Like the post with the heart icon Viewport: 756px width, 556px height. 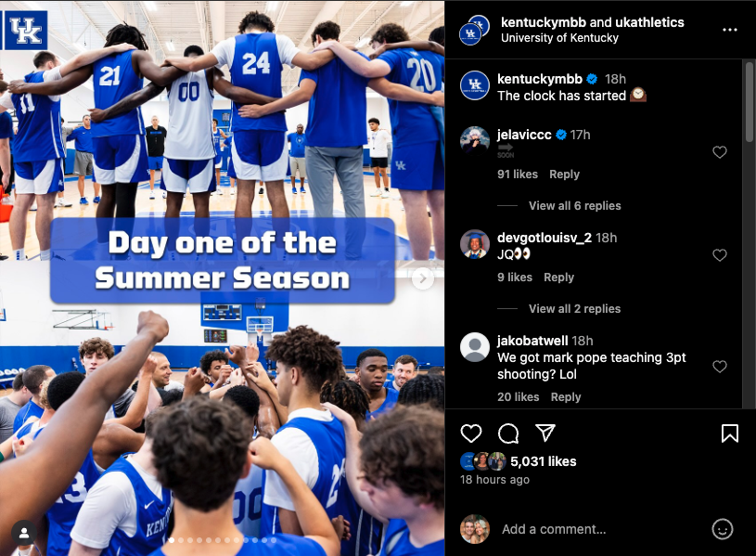(x=471, y=433)
